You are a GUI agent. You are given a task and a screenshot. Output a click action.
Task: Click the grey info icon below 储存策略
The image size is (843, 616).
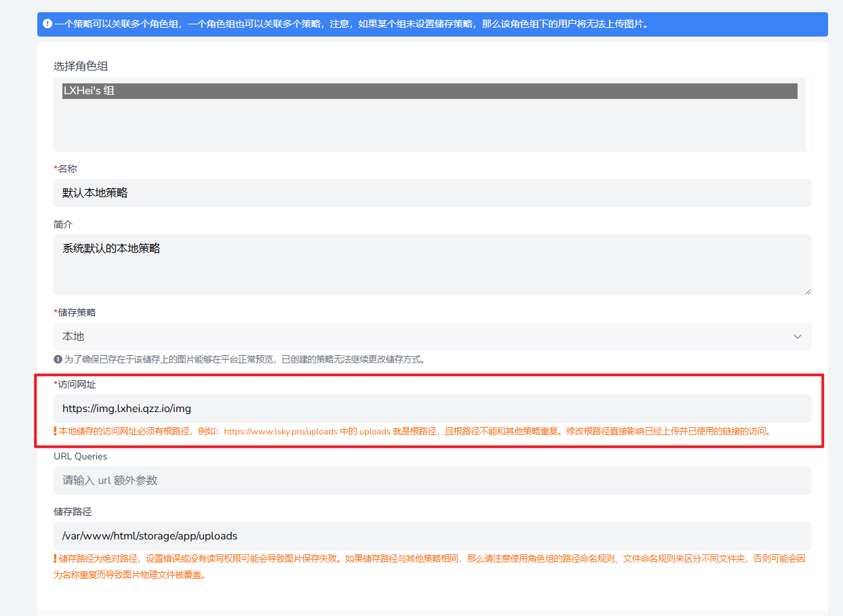click(58, 360)
